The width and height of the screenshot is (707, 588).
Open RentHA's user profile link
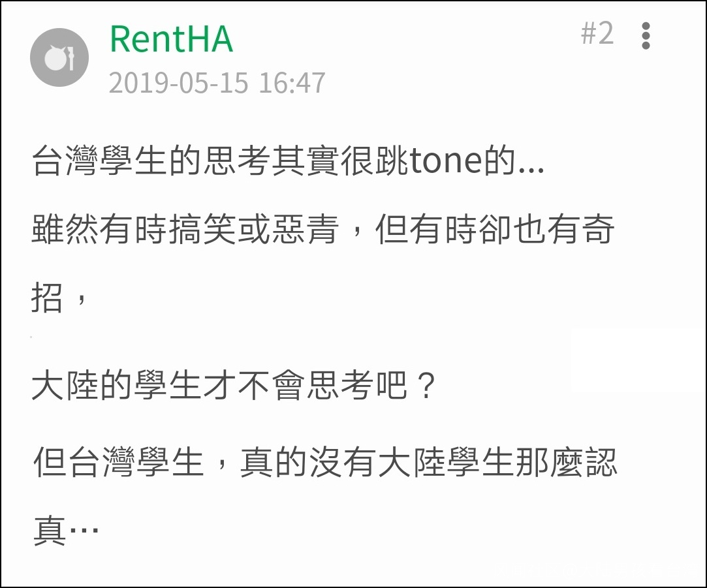coord(171,39)
